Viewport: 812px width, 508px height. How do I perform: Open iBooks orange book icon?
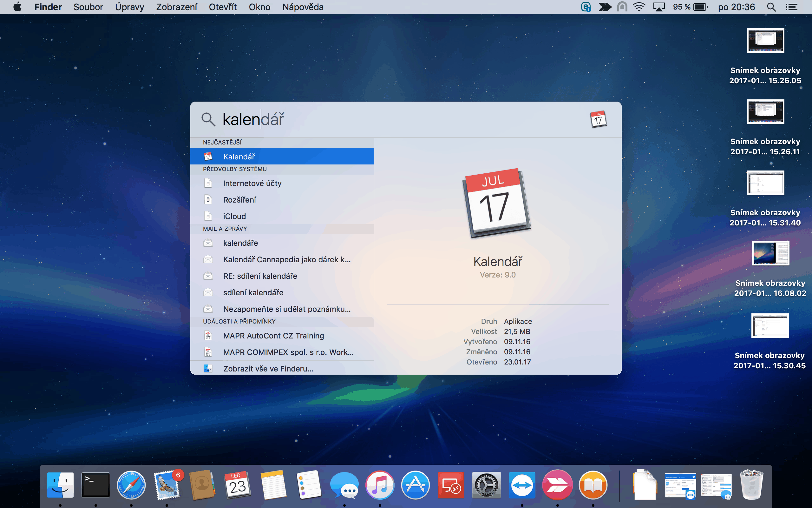coord(593,485)
